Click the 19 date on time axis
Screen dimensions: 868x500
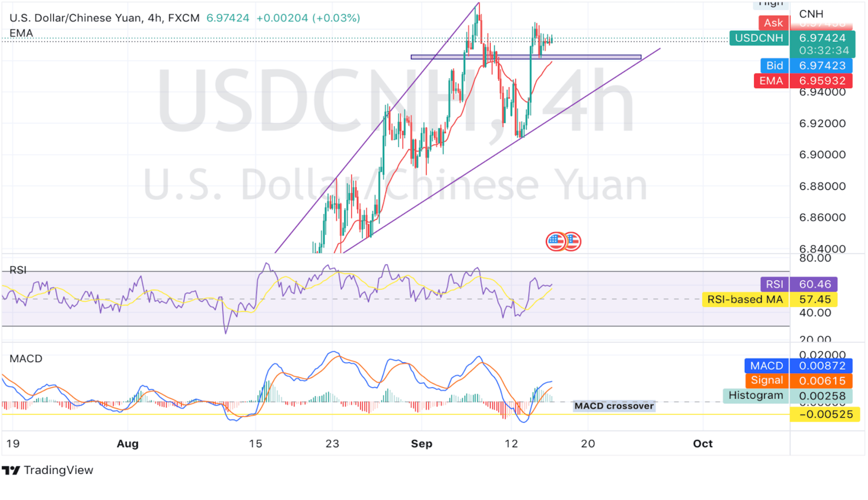coord(13,443)
